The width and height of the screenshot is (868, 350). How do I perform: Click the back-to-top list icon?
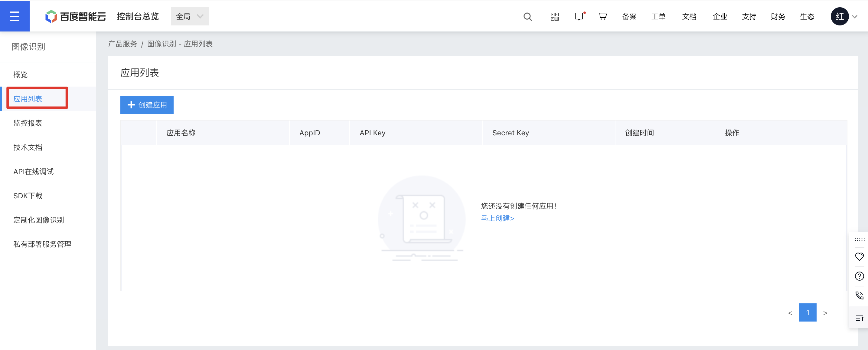coord(860,318)
